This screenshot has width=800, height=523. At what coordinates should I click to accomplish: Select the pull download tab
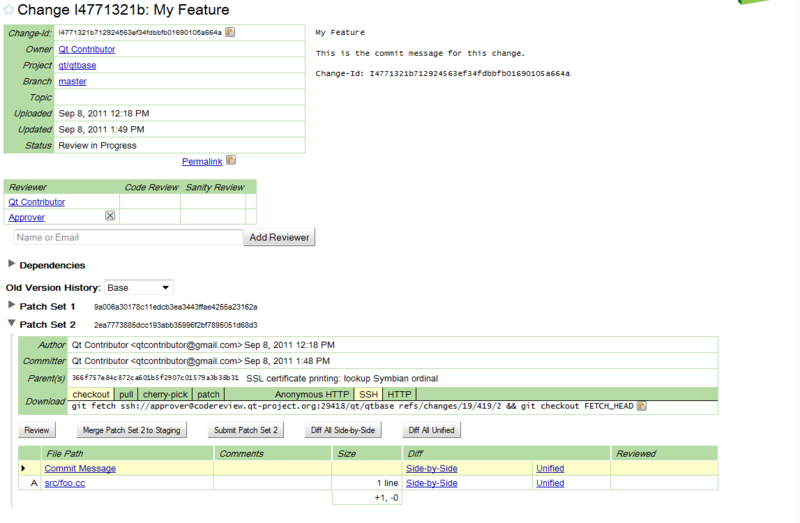[127, 394]
